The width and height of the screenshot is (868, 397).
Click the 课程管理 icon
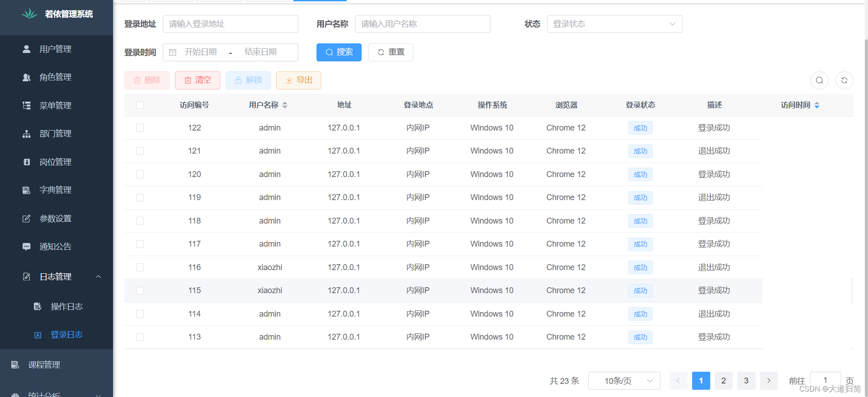point(15,364)
